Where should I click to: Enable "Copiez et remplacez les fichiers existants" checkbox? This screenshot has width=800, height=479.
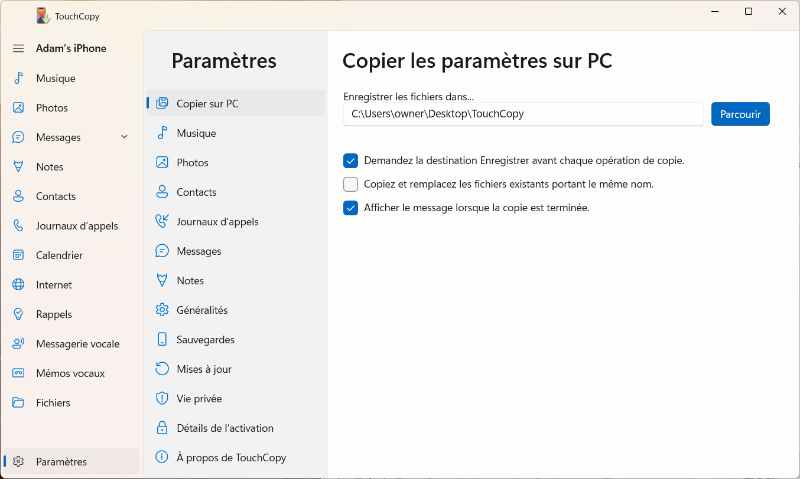click(x=350, y=184)
